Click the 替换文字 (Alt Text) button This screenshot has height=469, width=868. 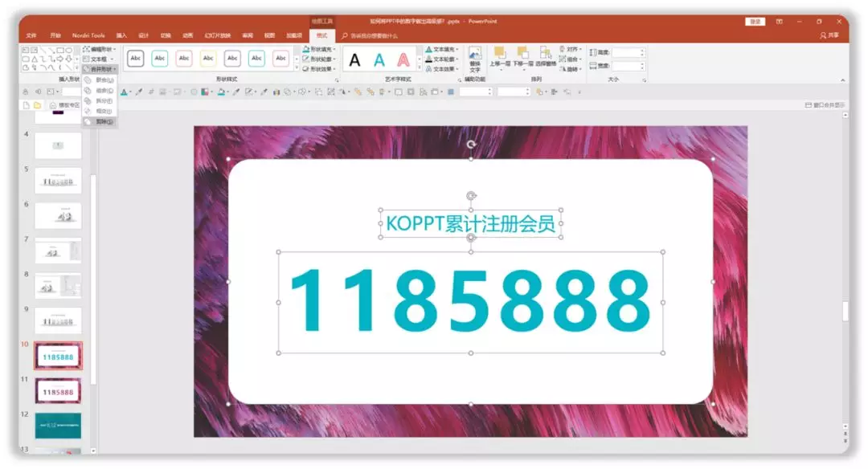475,59
